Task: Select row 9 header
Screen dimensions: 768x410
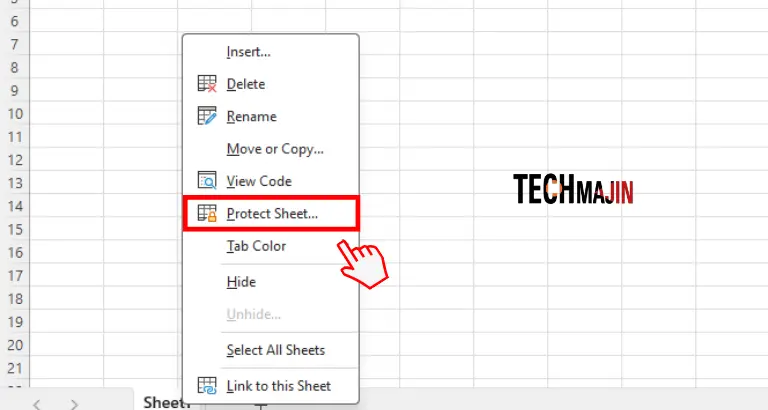Action: (x=15, y=91)
